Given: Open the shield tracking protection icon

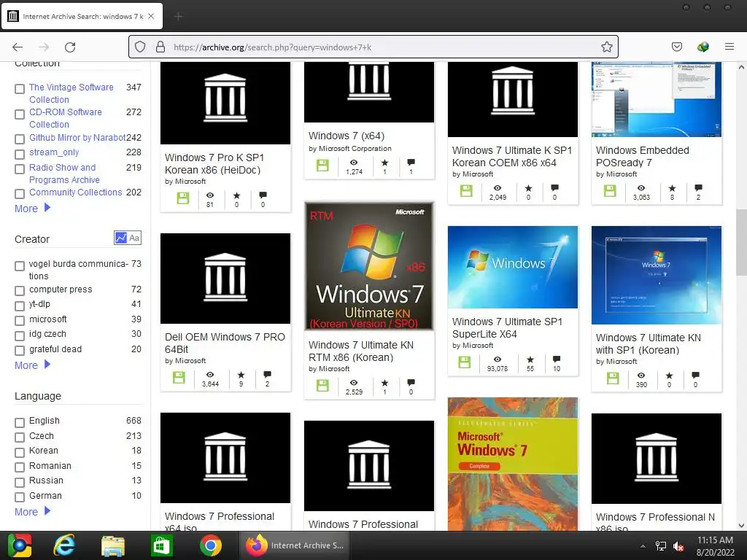Looking at the screenshot, I should 139,47.
